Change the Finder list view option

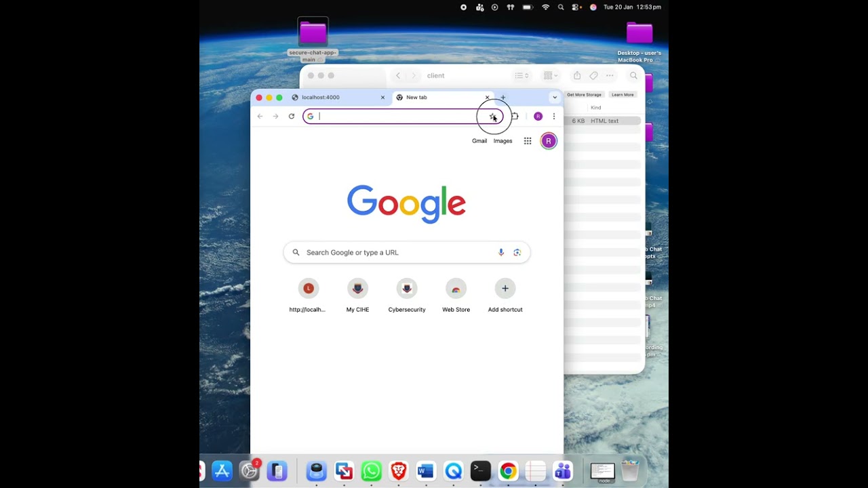point(521,76)
